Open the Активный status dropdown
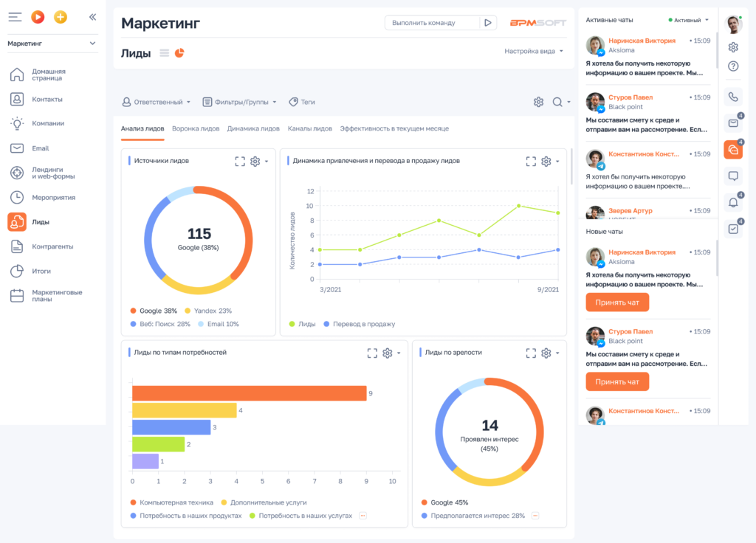Image resolution: width=756 pixels, height=543 pixels. 689,20
